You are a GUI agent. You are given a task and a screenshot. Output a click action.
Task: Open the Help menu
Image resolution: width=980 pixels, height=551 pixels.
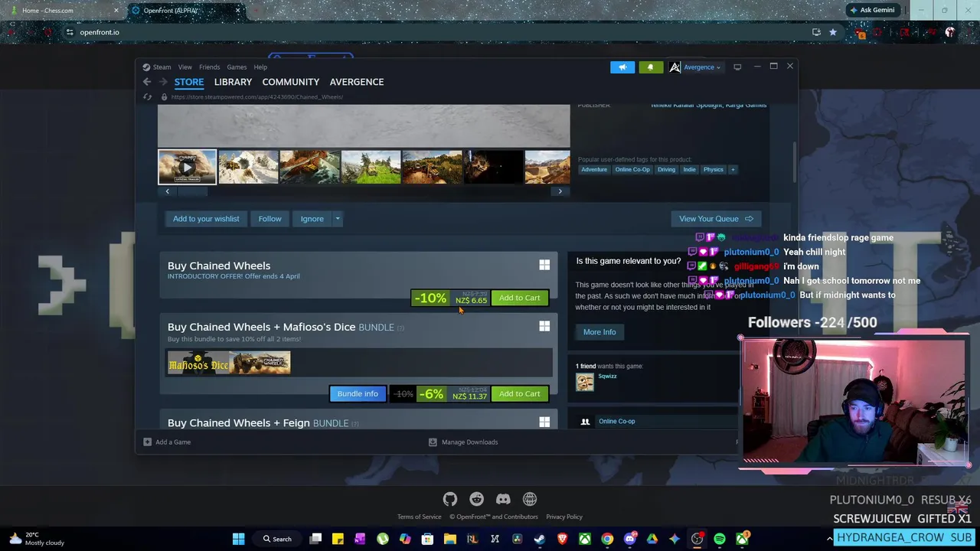(x=260, y=67)
